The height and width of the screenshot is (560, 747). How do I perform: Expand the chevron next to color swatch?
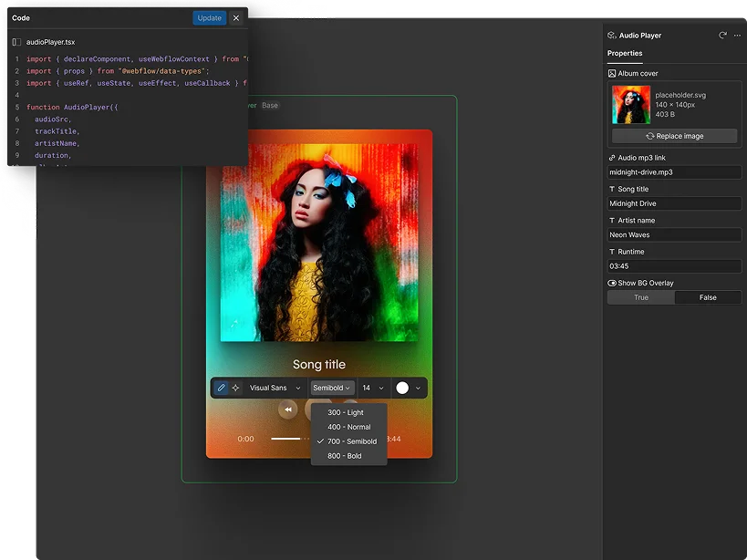pos(418,389)
